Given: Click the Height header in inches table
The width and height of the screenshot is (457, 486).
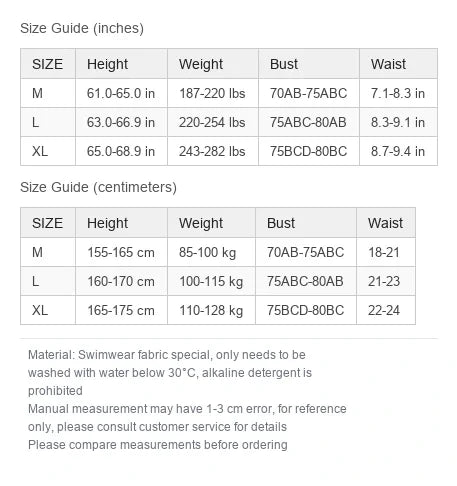Looking at the screenshot, I should click(x=121, y=64).
